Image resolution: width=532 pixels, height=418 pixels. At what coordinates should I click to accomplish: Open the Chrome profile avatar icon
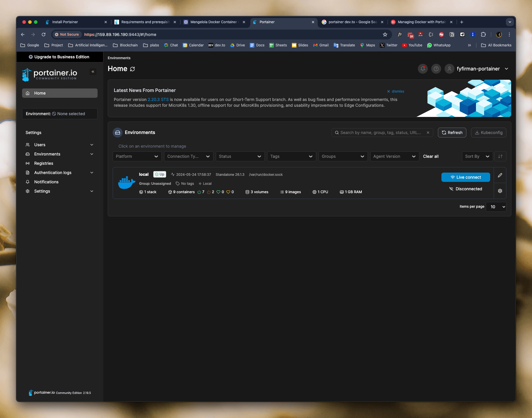click(499, 35)
